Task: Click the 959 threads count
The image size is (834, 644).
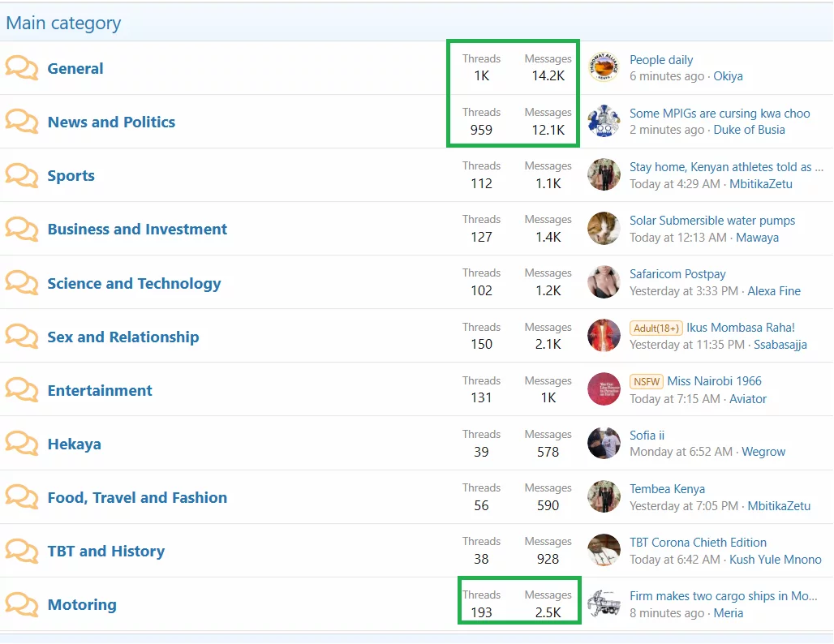Action: (x=481, y=130)
